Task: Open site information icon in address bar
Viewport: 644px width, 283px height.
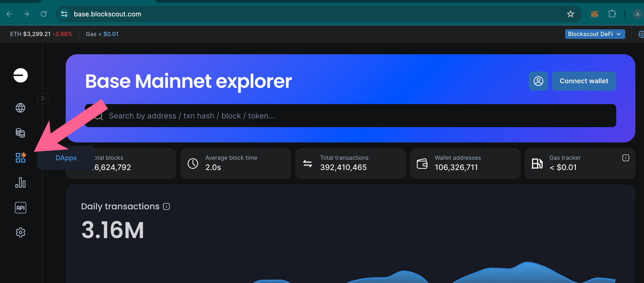Action: (64, 14)
